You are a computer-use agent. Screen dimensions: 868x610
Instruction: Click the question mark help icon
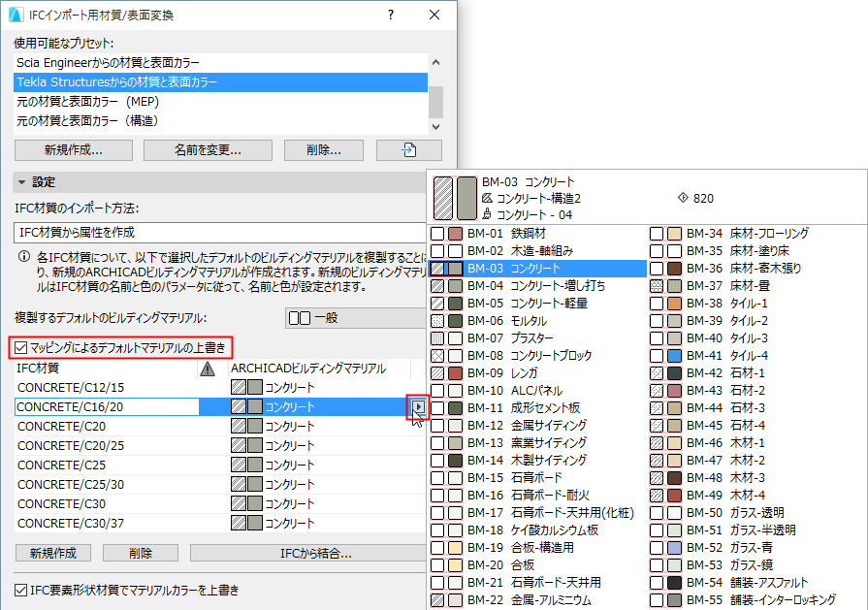point(390,15)
